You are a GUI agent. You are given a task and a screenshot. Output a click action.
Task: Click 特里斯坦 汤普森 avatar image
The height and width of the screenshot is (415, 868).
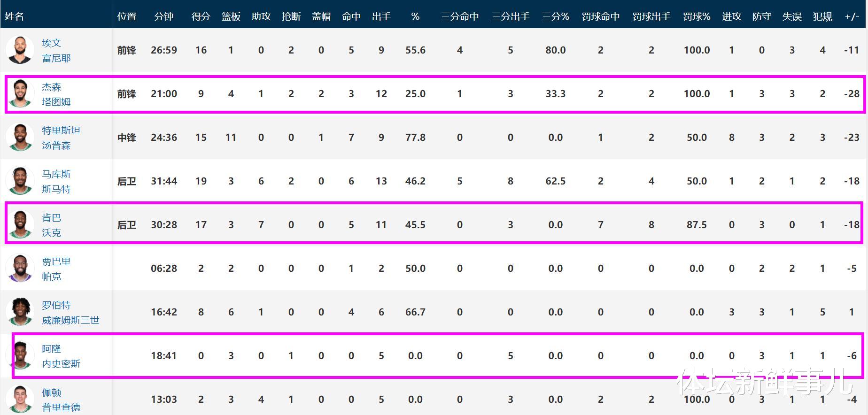click(20, 138)
